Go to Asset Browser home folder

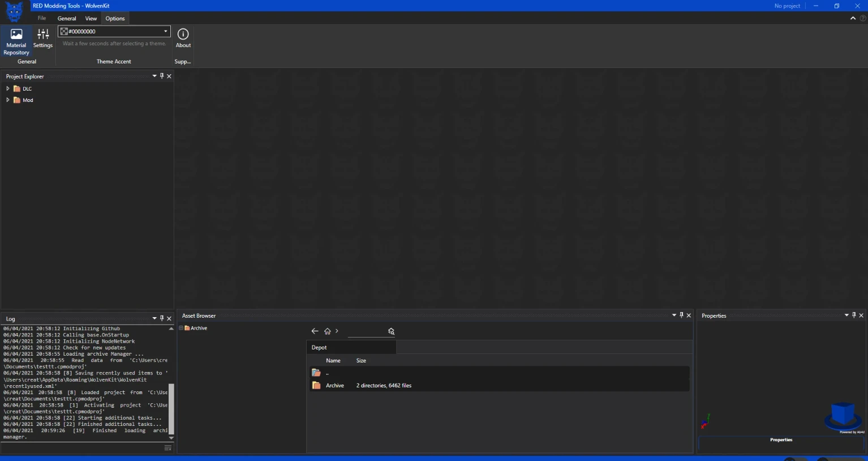coord(328,331)
